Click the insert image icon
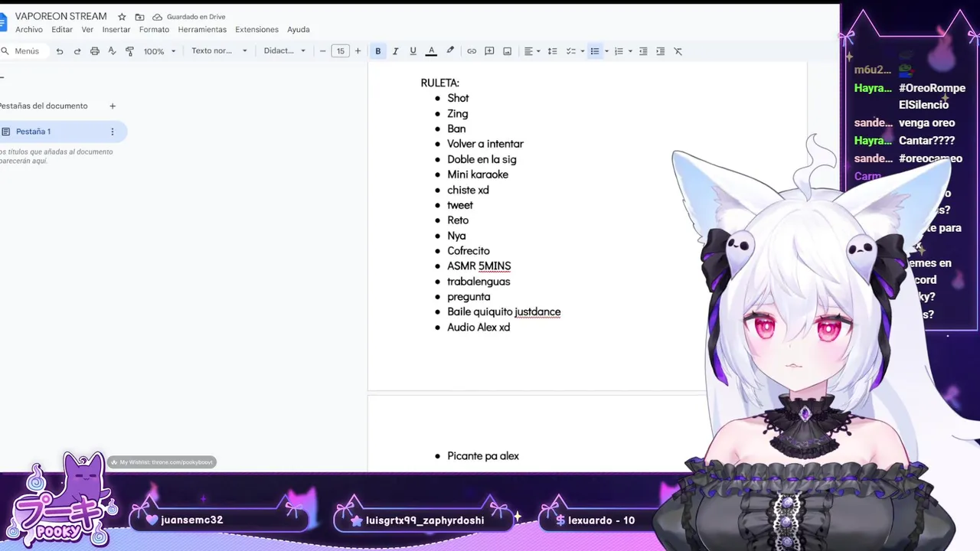Image resolution: width=980 pixels, height=551 pixels. (x=507, y=51)
